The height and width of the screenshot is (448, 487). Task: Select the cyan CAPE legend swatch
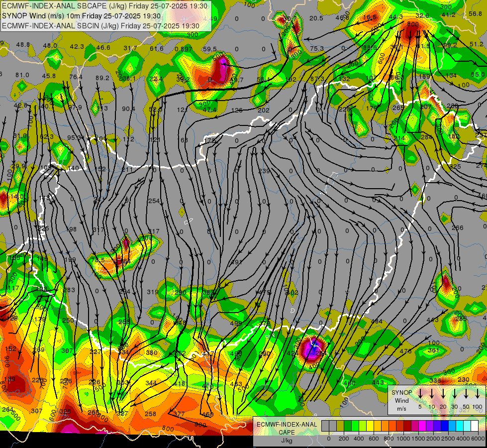459,426
